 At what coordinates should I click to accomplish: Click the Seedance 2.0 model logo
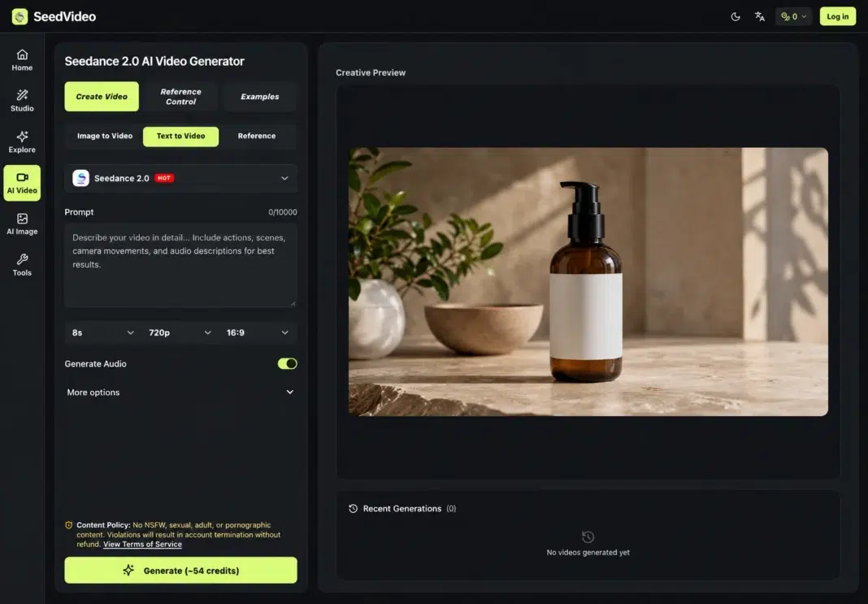[80, 178]
